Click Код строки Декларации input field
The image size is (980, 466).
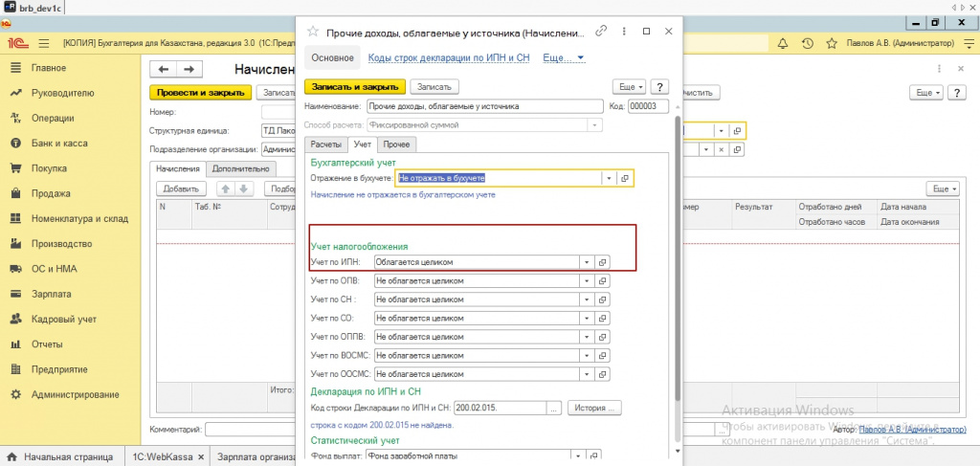click(500, 408)
